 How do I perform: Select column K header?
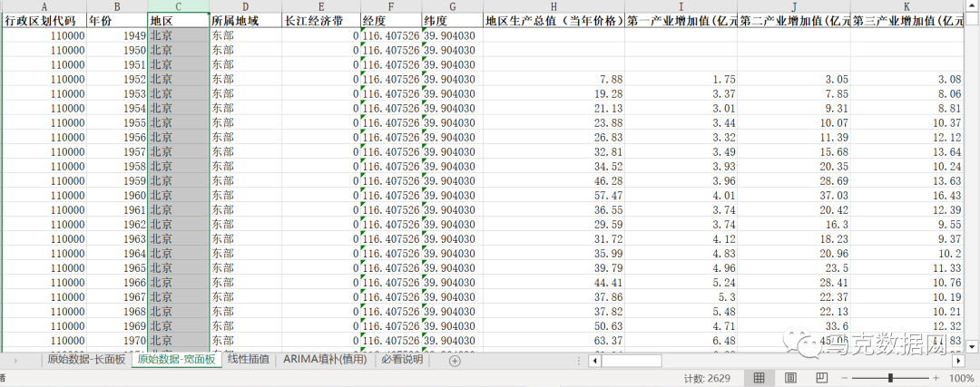click(x=906, y=6)
